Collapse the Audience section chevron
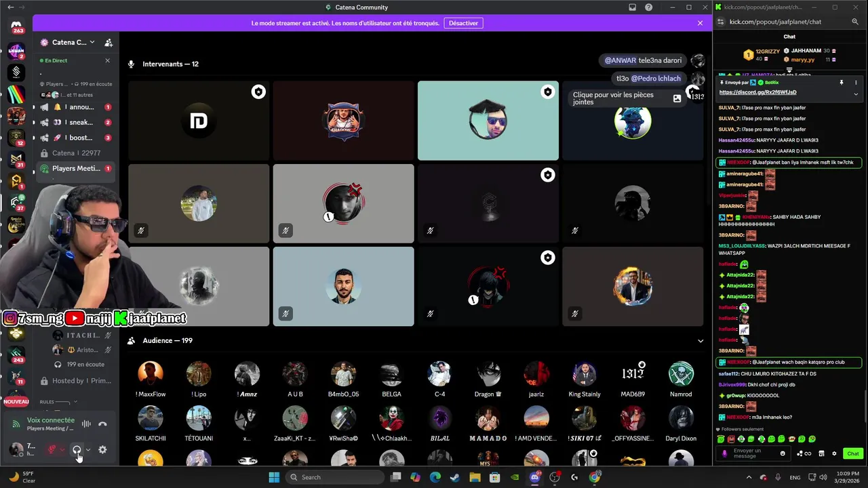Viewport: 868px width, 488px height. 701,341
